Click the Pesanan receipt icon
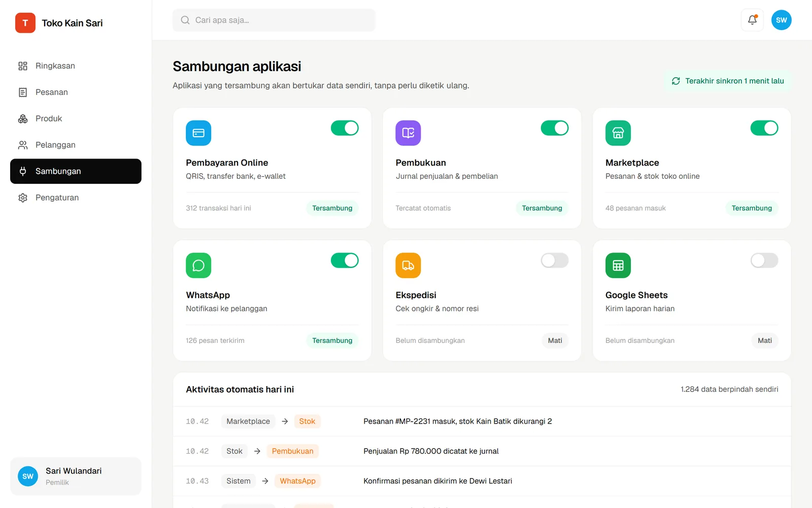Viewport: 812px width, 508px height. pyautogui.click(x=23, y=92)
